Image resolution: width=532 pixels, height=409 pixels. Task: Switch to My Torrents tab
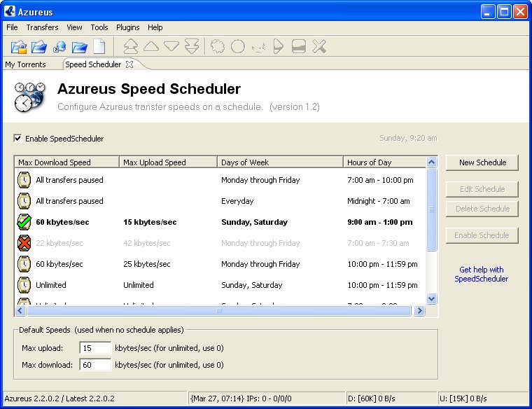click(25, 64)
